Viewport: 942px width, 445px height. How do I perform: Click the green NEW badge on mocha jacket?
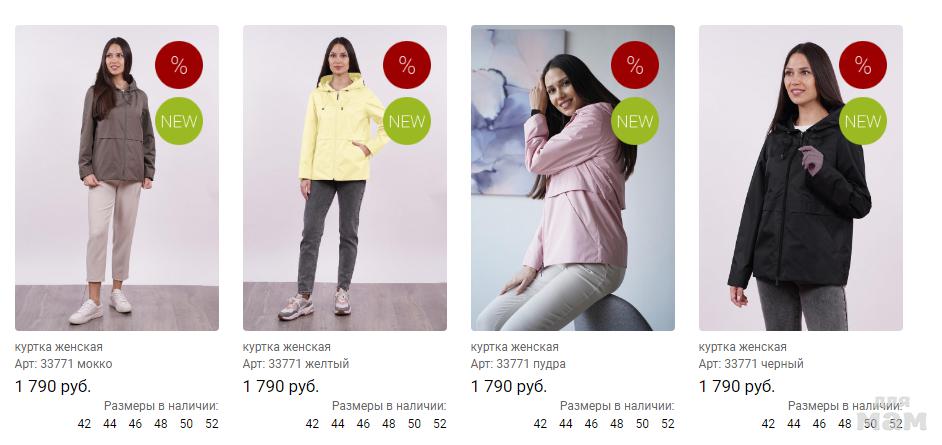click(x=179, y=121)
